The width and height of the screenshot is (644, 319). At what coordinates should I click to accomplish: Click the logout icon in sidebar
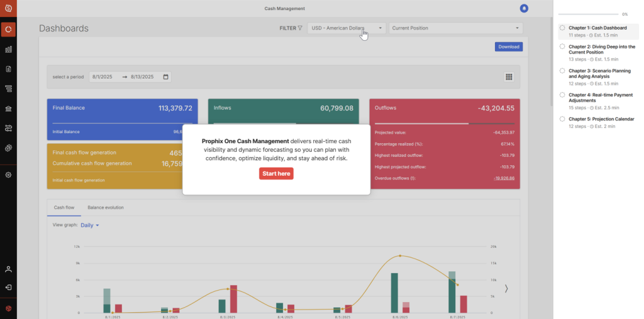pos(8,288)
